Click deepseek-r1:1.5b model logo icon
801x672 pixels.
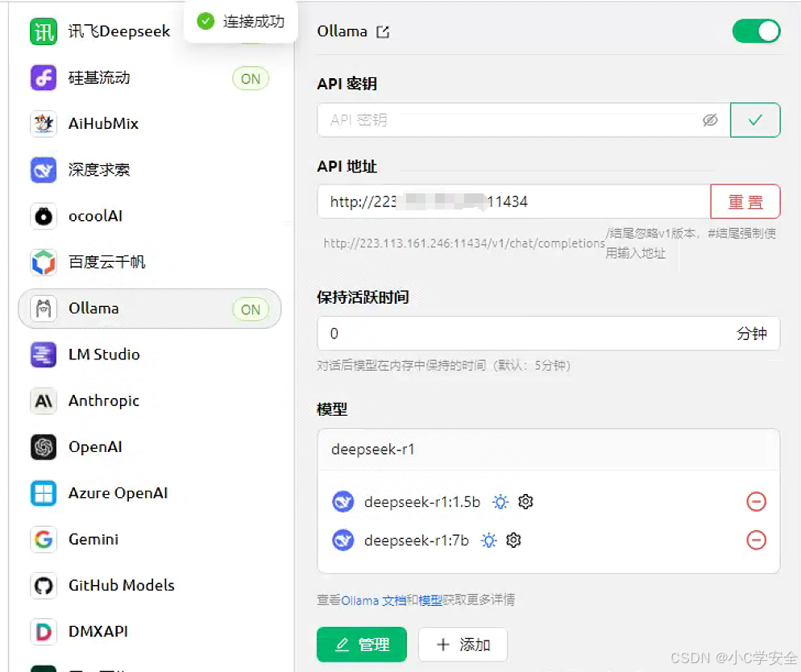[x=343, y=501]
